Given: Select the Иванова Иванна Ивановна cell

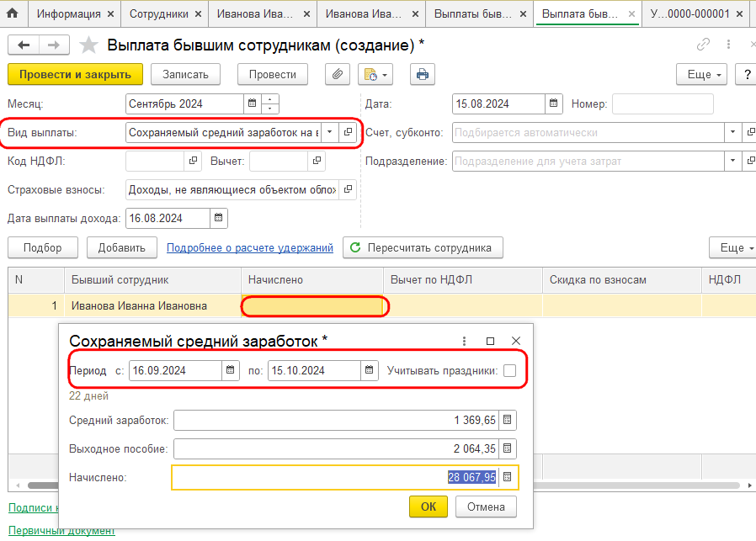Looking at the screenshot, I should point(152,305).
